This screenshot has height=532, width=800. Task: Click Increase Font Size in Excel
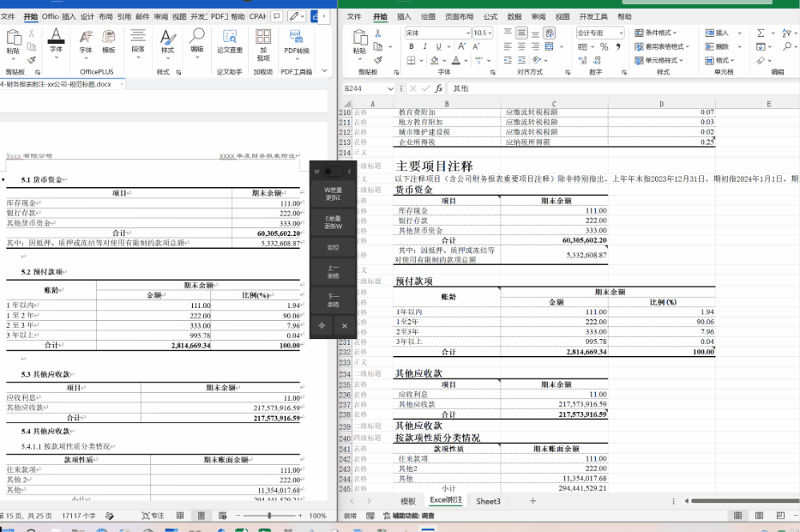(462, 46)
